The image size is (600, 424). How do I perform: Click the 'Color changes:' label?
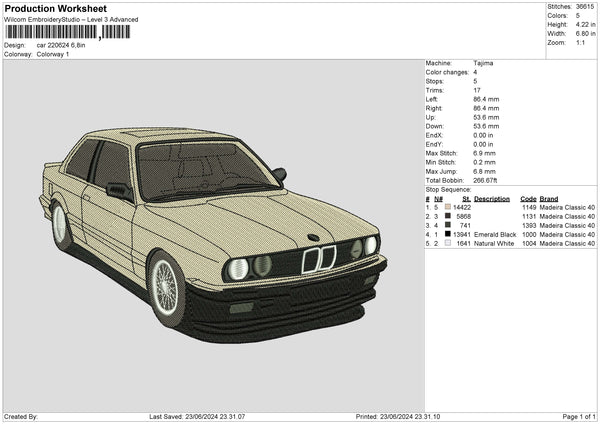447,72
